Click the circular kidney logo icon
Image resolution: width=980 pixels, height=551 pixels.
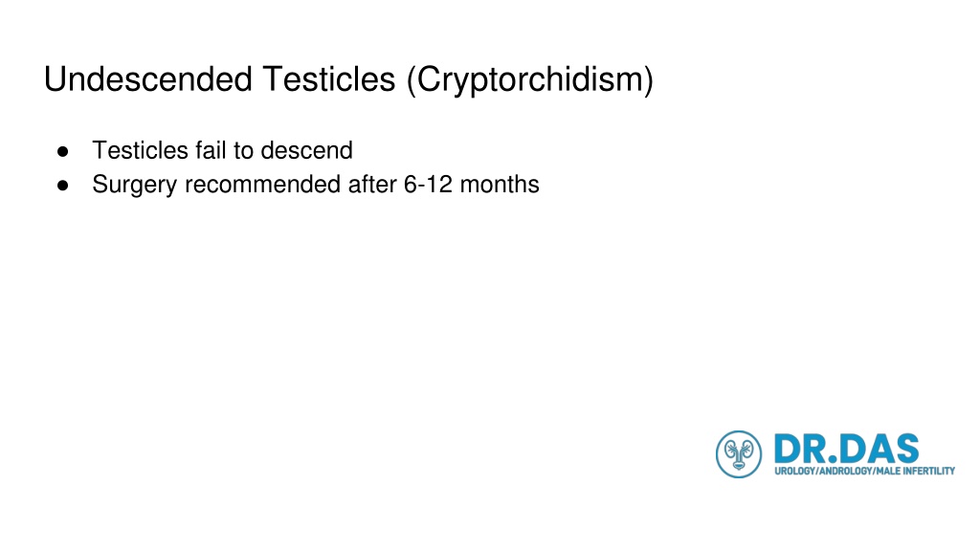tap(738, 454)
